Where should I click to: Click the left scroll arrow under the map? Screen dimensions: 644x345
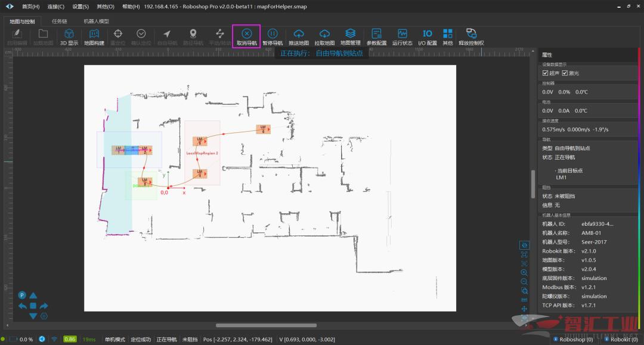coord(7,325)
